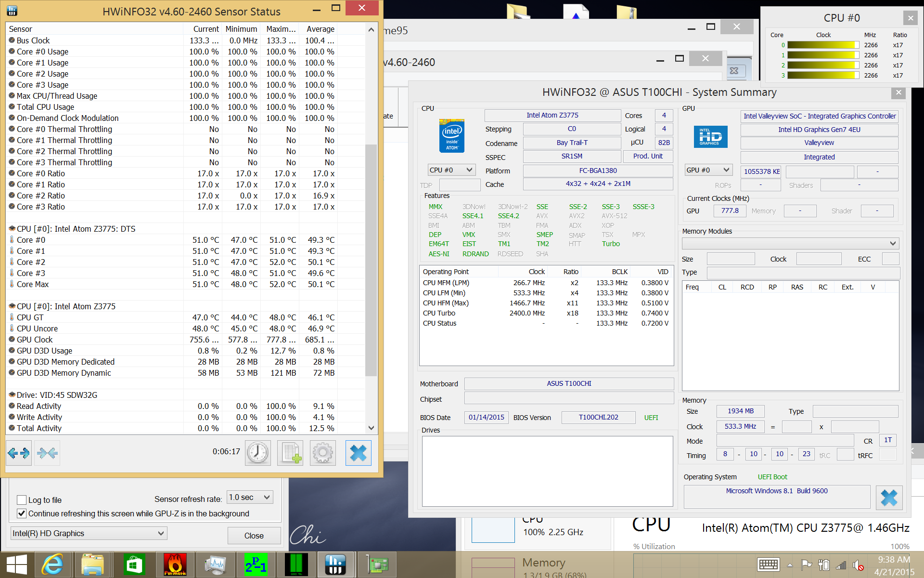Open Windows Start button
The width and height of the screenshot is (924, 578).
pyautogui.click(x=17, y=565)
